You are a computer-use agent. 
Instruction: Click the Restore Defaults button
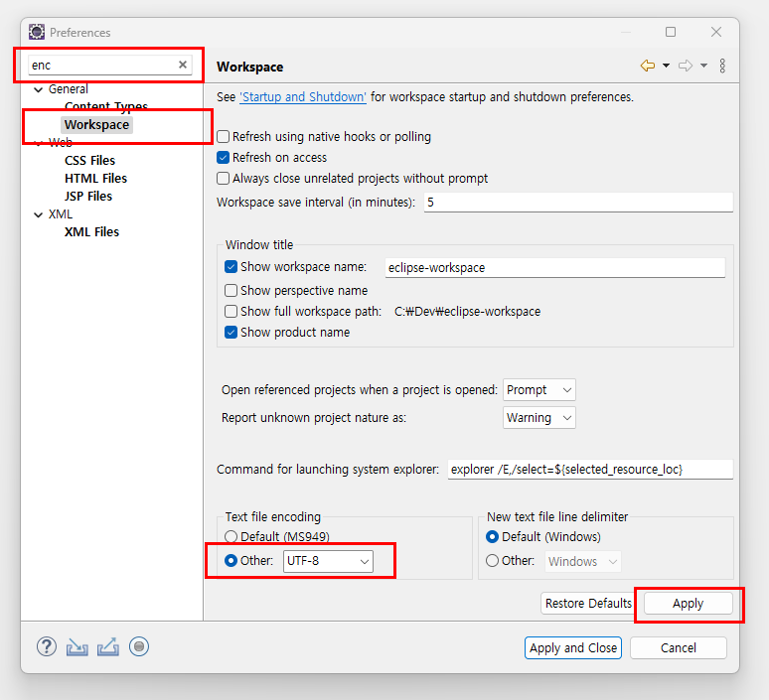tap(588, 604)
